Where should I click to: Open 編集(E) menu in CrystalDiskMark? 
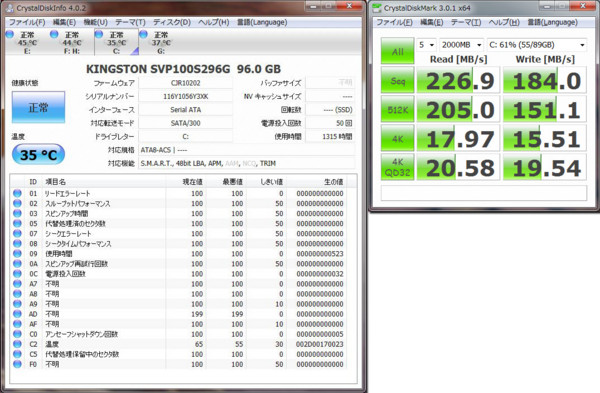click(x=432, y=22)
